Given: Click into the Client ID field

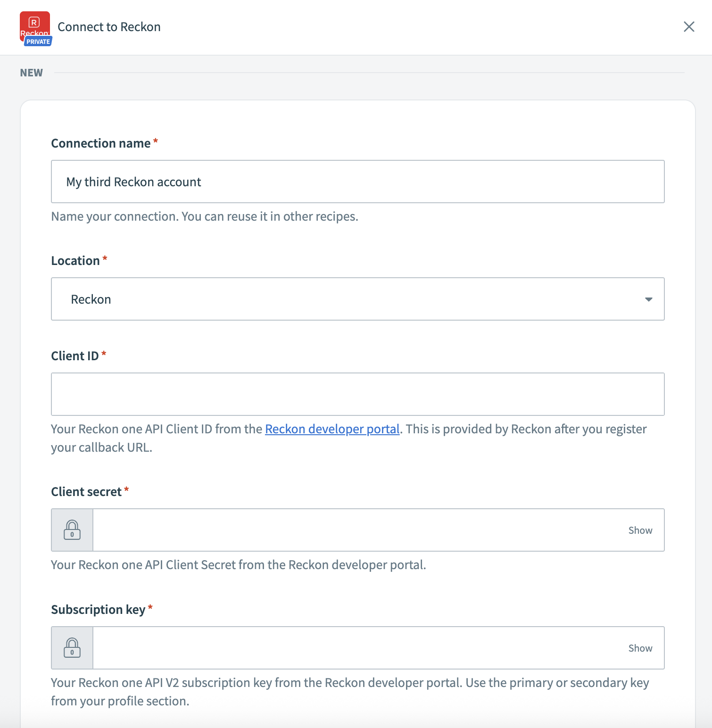Looking at the screenshot, I should pyautogui.click(x=357, y=394).
